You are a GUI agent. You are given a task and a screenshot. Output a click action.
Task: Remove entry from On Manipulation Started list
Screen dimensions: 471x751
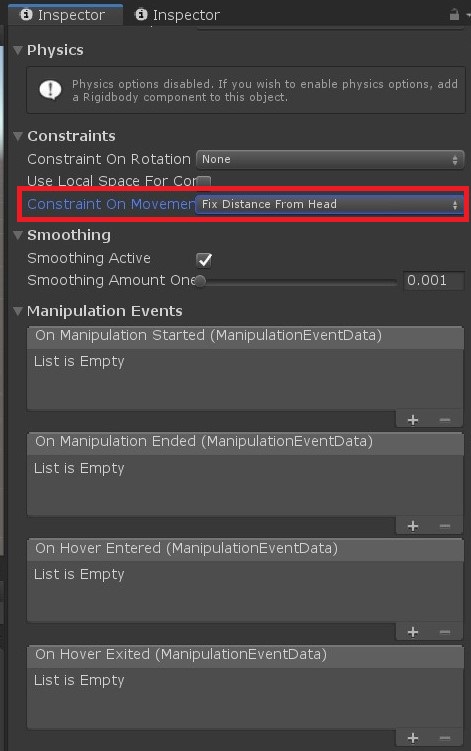click(445, 420)
